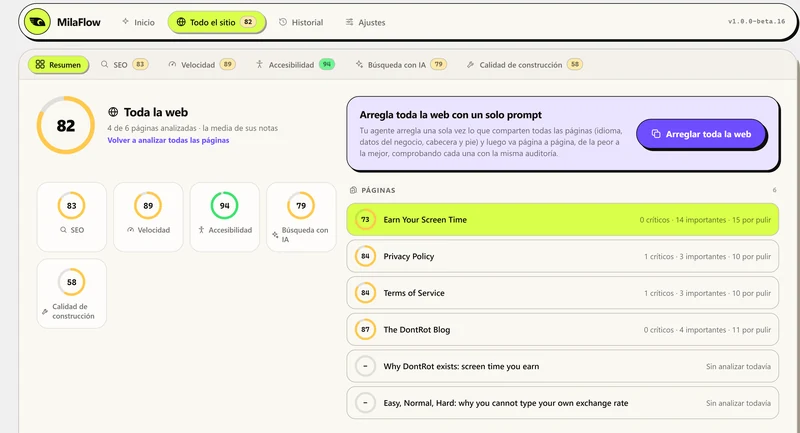Open the SEO score card 83

click(x=71, y=217)
